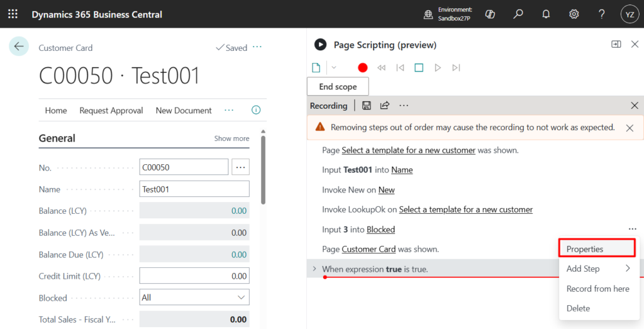Open the new recording dropdown arrow
Viewport: 644px width, 329px height.
(x=334, y=68)
